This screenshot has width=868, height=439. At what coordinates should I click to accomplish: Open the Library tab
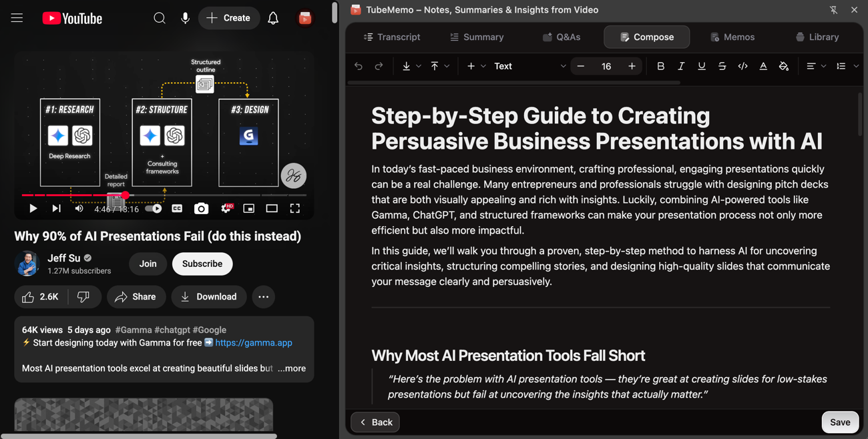[818, 37]
